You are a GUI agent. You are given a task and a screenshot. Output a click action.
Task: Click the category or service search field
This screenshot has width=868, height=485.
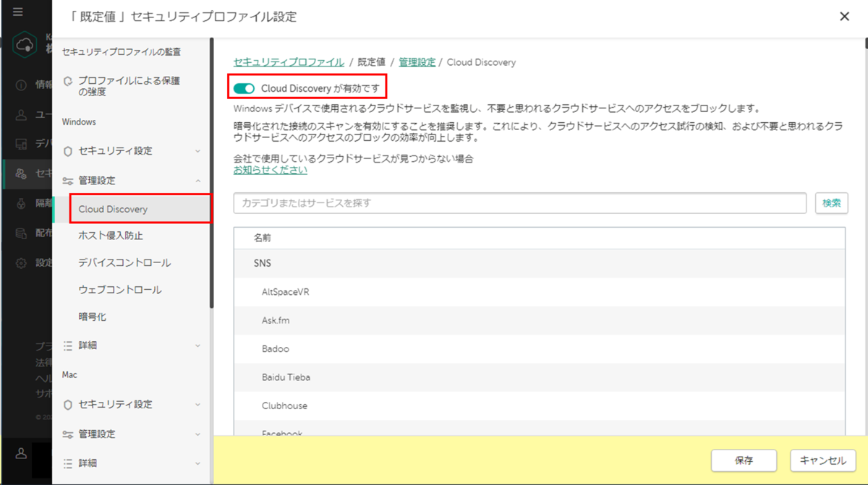coord(506,203)
